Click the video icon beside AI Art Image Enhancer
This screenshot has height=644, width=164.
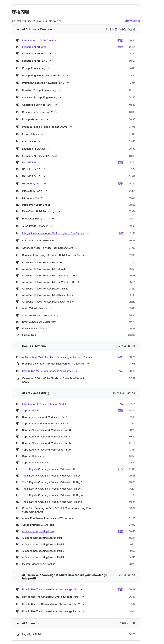tap(18, 226)
